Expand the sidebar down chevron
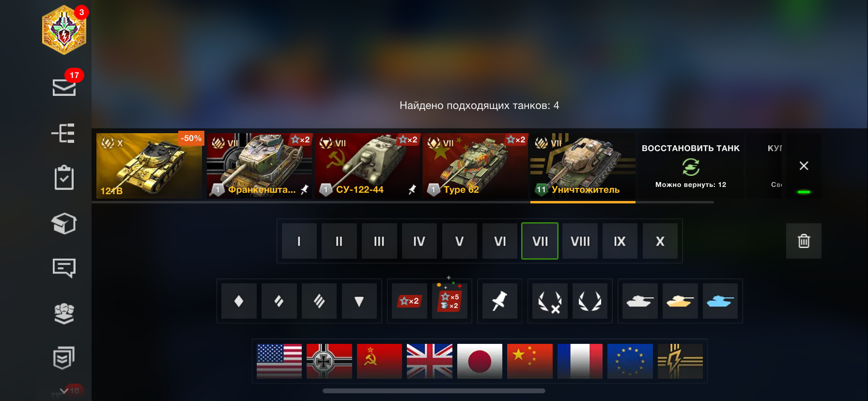 coord(64,390)
